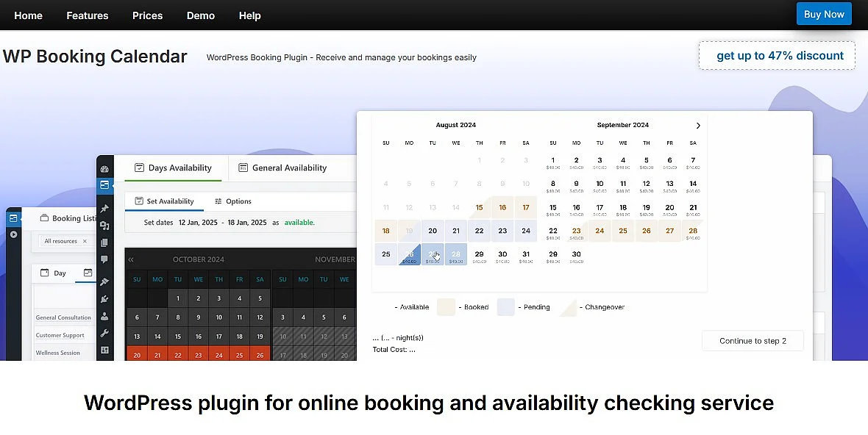Select booked date September 25
868x435 pixels.
[x=623, y=231]
